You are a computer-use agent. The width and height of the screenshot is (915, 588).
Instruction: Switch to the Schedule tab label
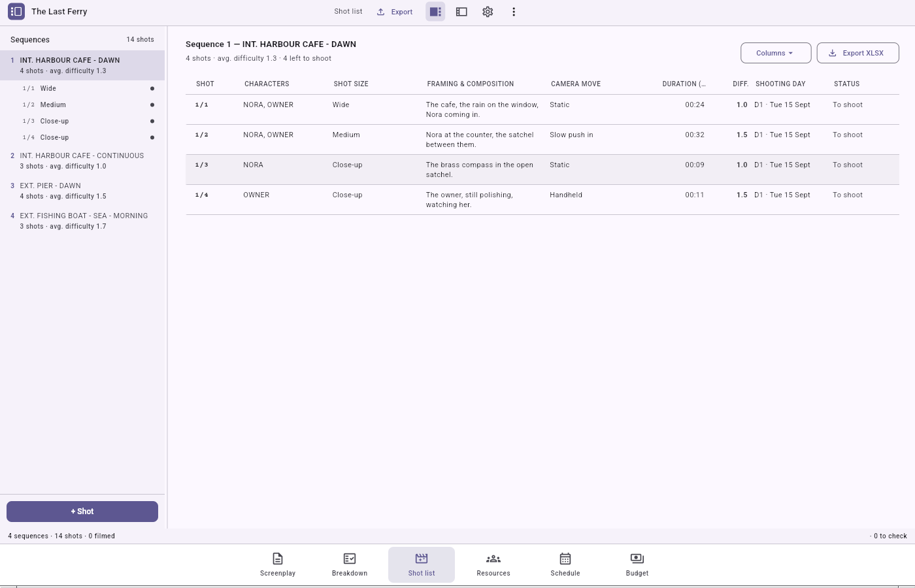(565, 574)
